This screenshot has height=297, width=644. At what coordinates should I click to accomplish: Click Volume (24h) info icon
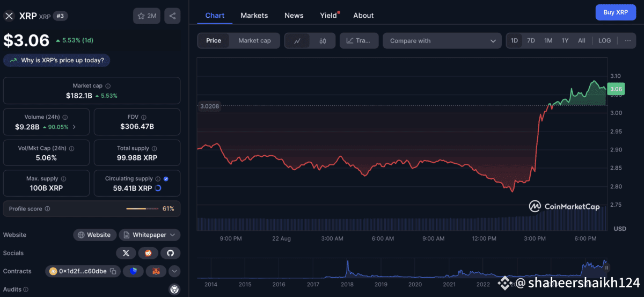tap(64, 117)
